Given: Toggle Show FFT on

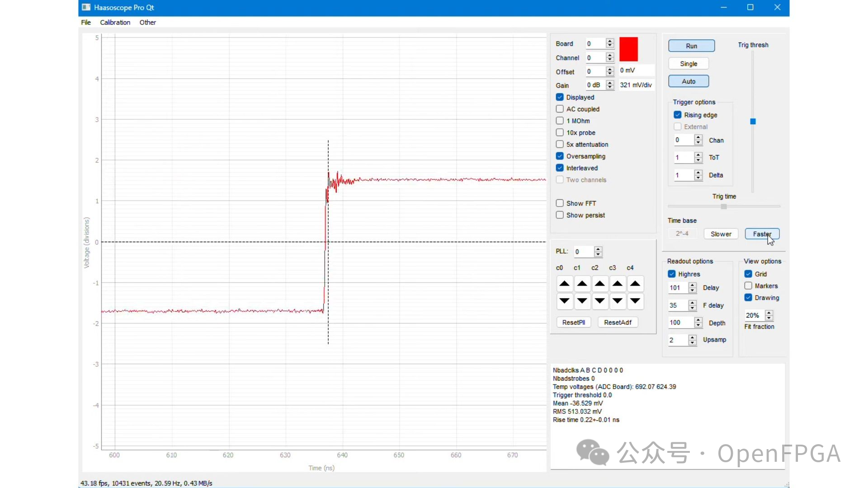Looking at the screenshot, I should [x=560, y=203].
